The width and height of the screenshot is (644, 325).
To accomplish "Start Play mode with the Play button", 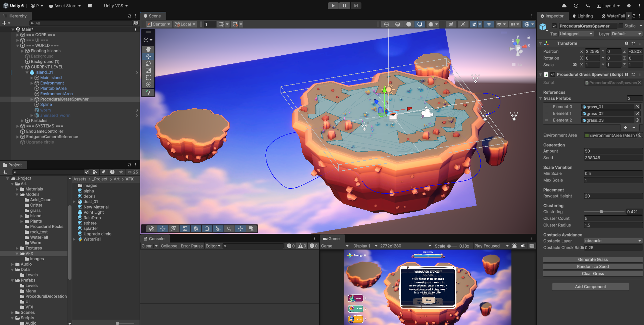I will [x=333, y=6].
